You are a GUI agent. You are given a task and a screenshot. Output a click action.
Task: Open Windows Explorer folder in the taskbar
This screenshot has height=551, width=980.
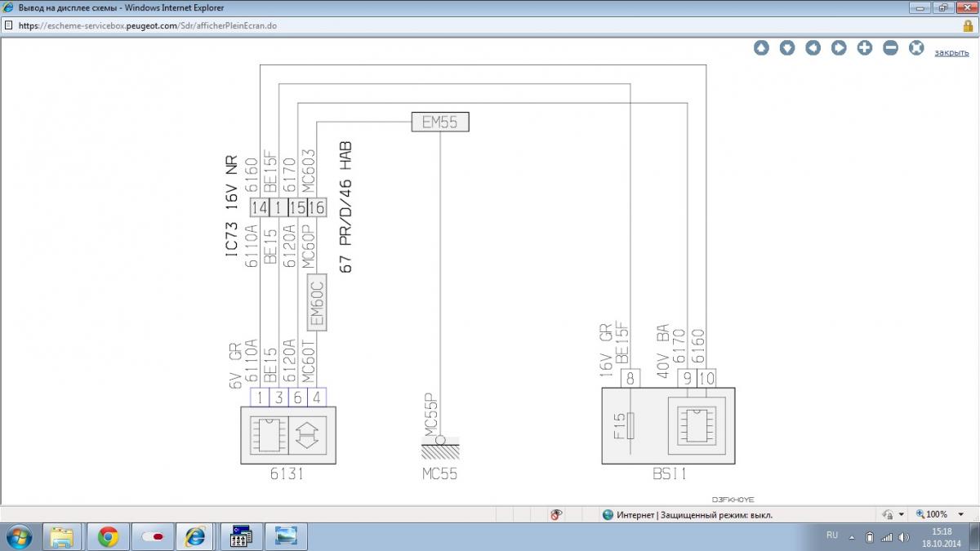click(63, 537)
